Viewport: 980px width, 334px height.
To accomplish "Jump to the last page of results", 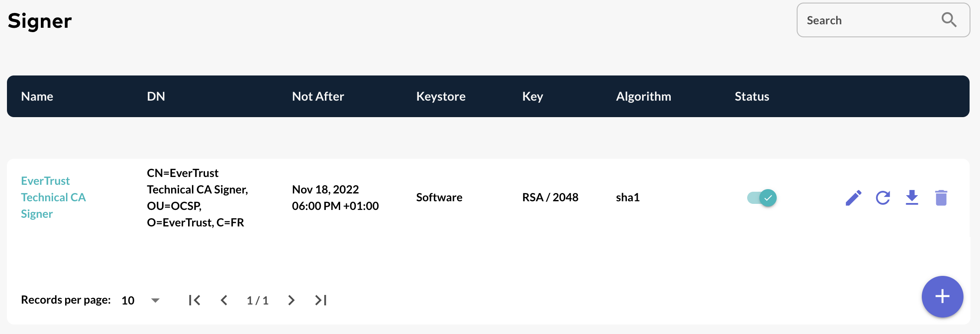I will click(321, 300).
